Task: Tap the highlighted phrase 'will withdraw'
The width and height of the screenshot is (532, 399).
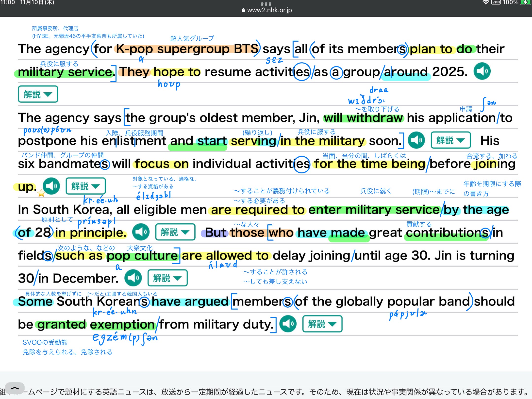Action: [x=364, y=118]
